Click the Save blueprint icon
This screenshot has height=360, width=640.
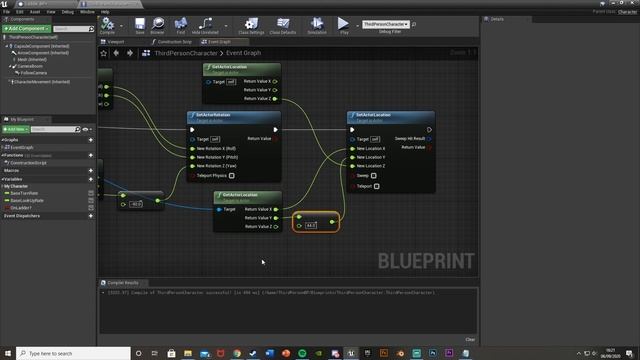pyautogui.click(x=140, y=23)
